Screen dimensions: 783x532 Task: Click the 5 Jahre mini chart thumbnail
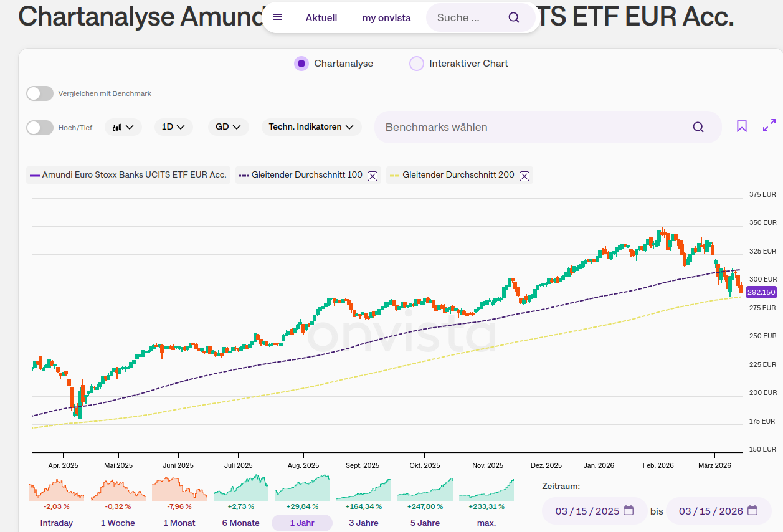pyautogui.click(x=425, y=489)
